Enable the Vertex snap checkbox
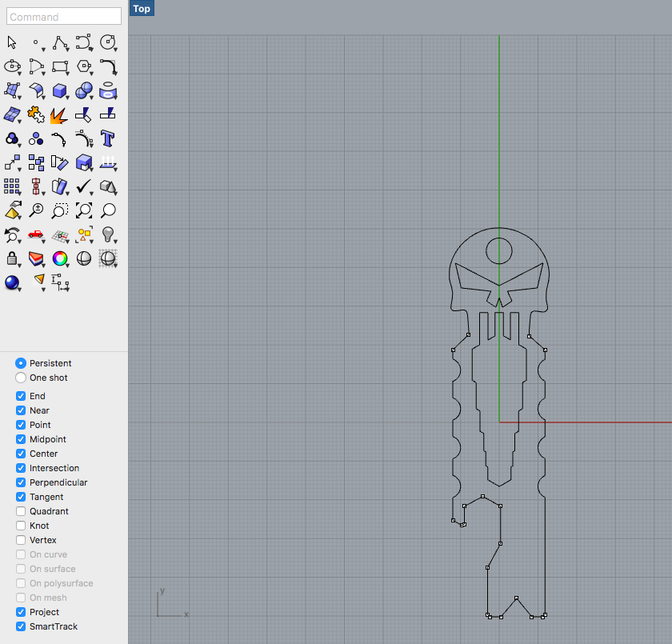 (21, 540)
